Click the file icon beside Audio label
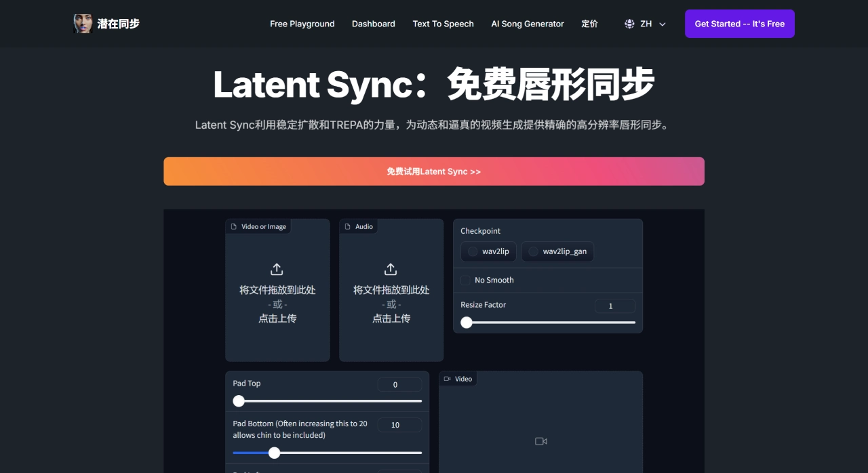Screen dimensions: 868x473 point(348,226)
